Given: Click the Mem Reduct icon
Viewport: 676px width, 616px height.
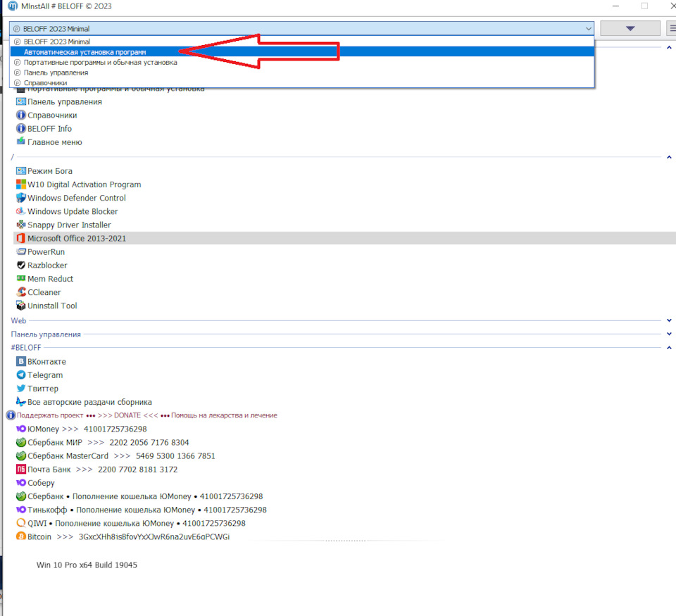Looking at the screenshot, I should point(20,279).
